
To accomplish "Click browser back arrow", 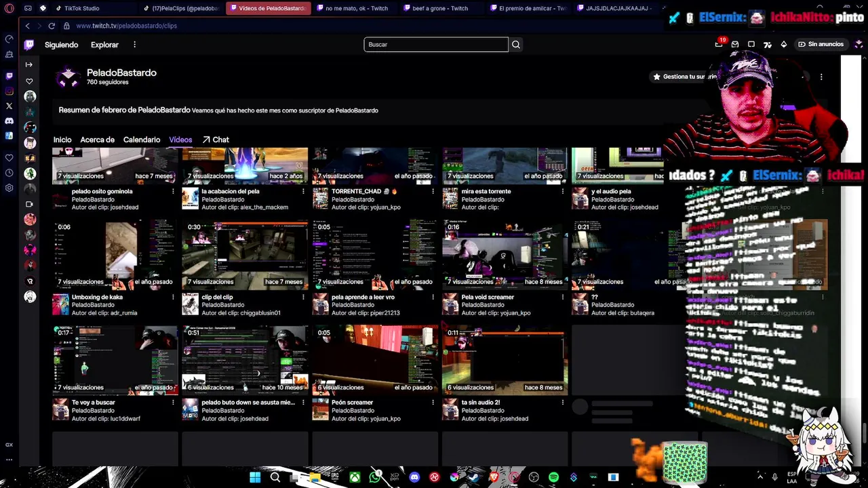I will [27, 26].
